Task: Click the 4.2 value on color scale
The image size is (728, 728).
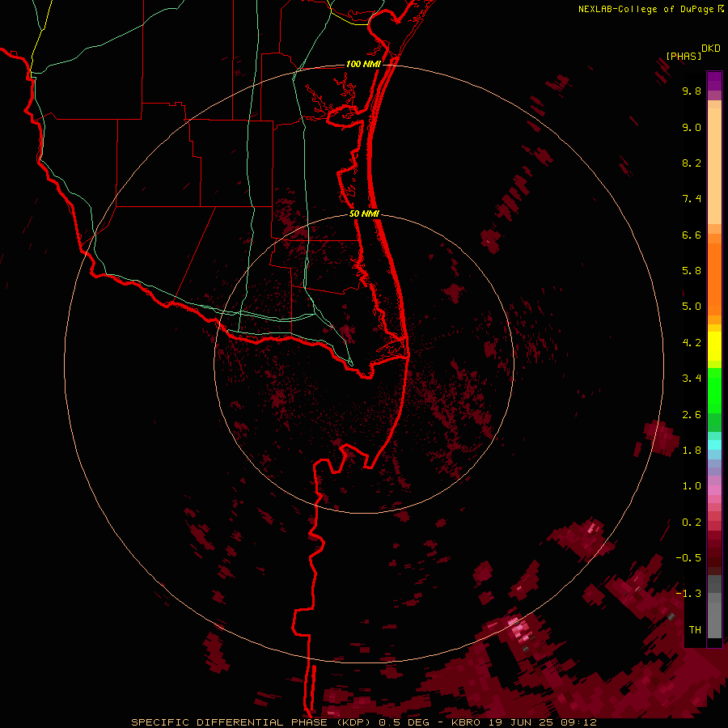Action: click(x=692, y=343)
